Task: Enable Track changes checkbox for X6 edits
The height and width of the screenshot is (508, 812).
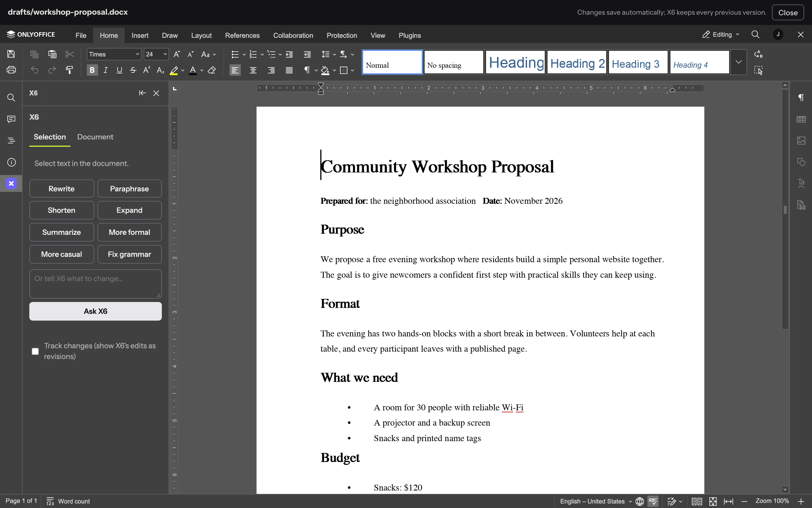Action: 35,351
